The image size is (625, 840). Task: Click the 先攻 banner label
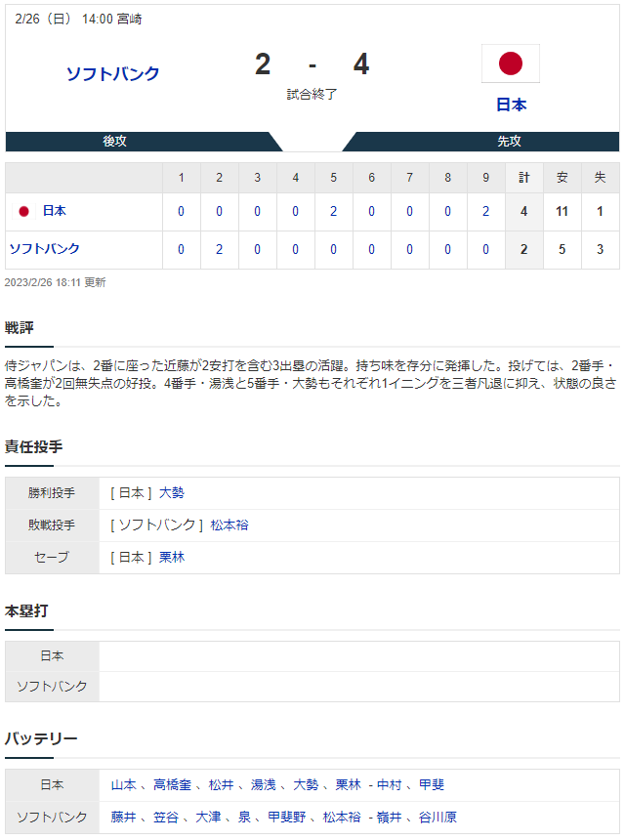509,141
